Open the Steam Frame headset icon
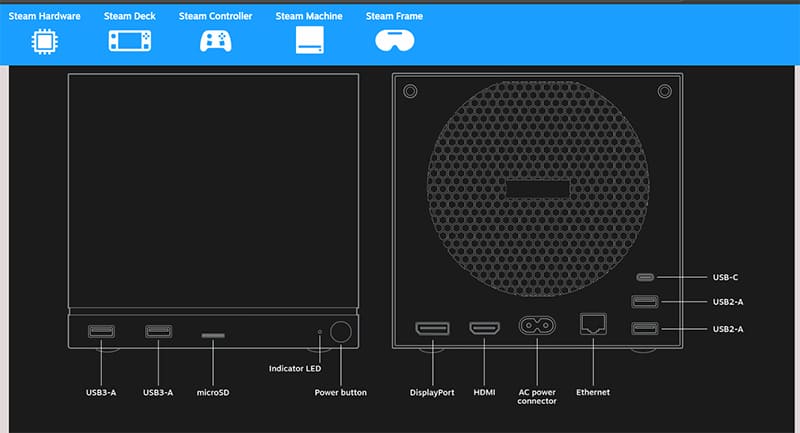Viewport: 800px width, 433px height. click(394, 40)
